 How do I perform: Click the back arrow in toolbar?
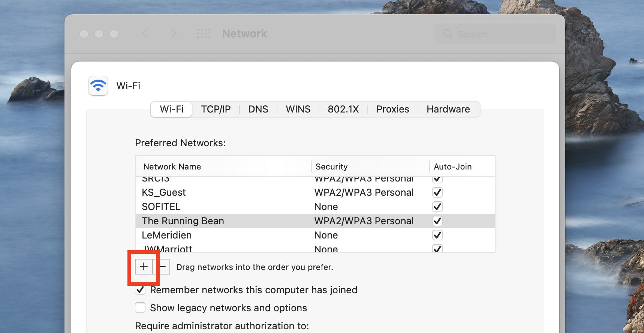pos(145,34)
